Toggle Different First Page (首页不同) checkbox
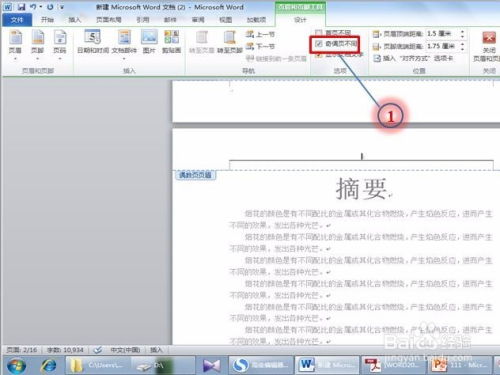Viewport: 500px width, 375px height. click(x=319, y=32)
